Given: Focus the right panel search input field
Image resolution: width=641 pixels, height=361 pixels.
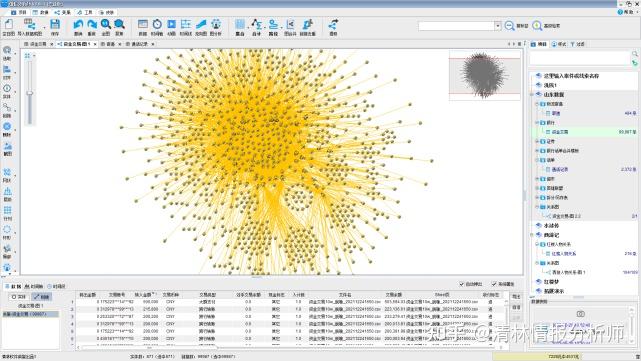Looking at the screenshot, I should pos(580,59).
